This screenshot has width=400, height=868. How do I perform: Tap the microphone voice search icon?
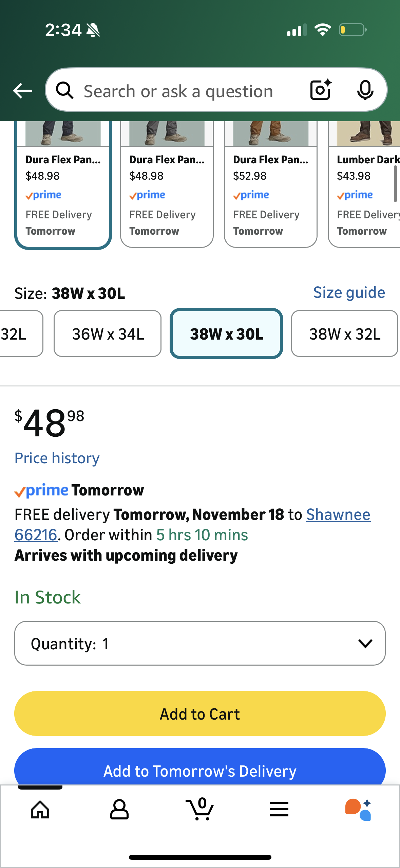(x=365, y=90)
